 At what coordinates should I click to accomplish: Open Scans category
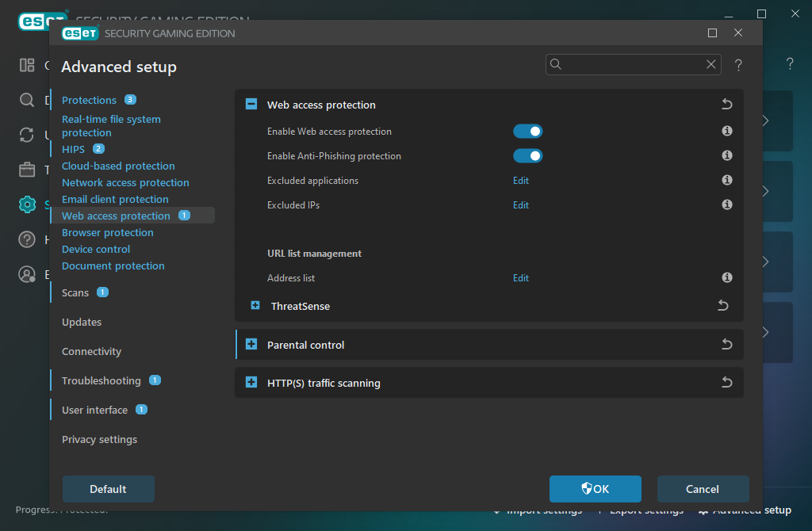75,292
